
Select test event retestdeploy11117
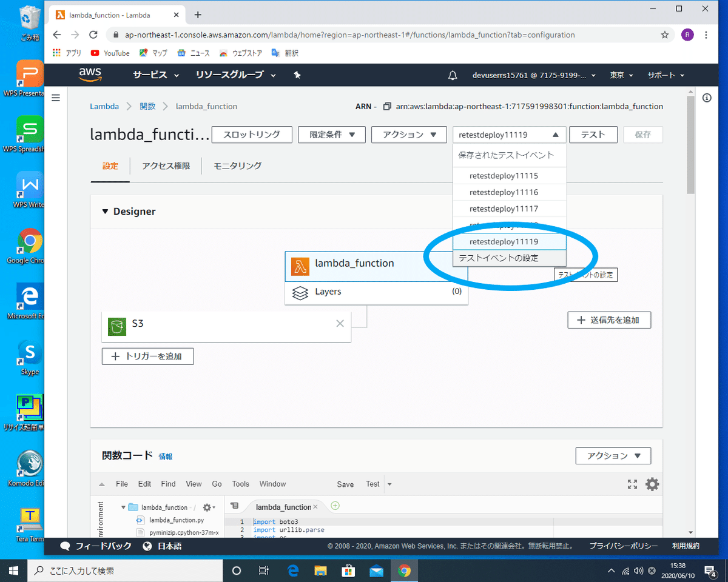pyautogui.click(x=510, y=209)
